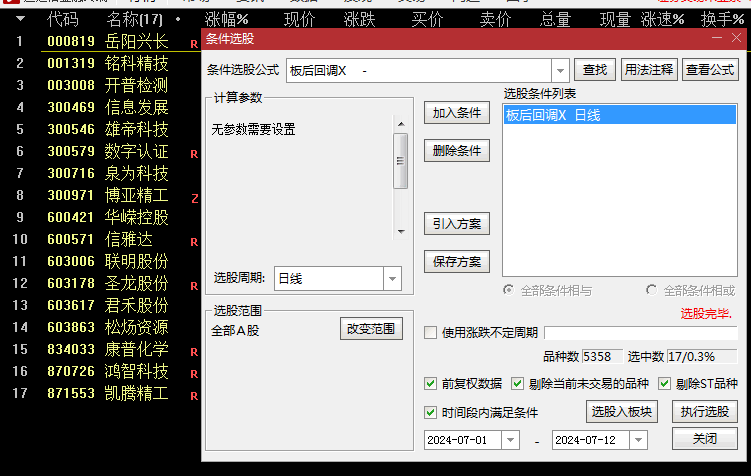This screenshot has height=476, width=751.
Task: Click scroll up arrow in 计算参数 panel
Action: (401, 124)
